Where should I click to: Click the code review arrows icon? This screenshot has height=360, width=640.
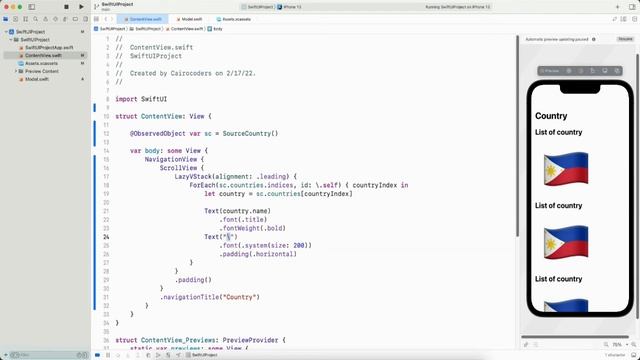[x=614, y=19]
